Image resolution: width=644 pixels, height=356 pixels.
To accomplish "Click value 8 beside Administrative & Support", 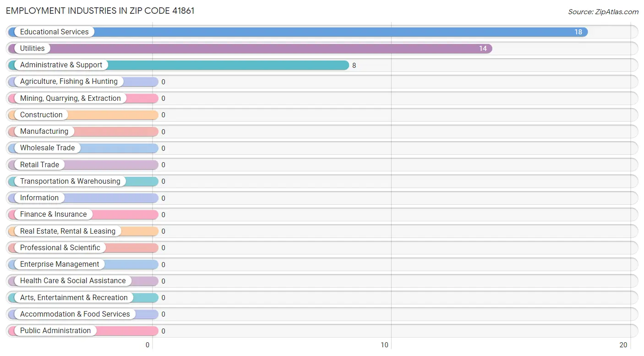I will click(x=354, y=66).
